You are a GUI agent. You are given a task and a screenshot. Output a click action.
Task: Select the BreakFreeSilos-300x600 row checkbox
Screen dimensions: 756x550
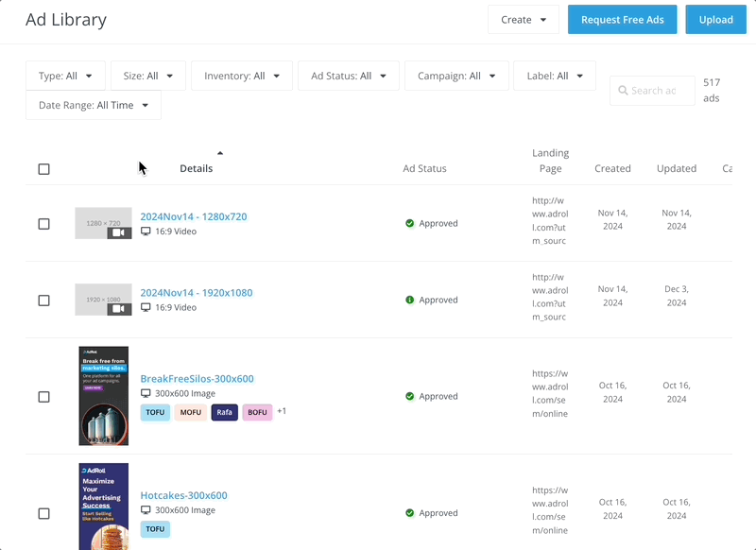click(x=44, y=397)
